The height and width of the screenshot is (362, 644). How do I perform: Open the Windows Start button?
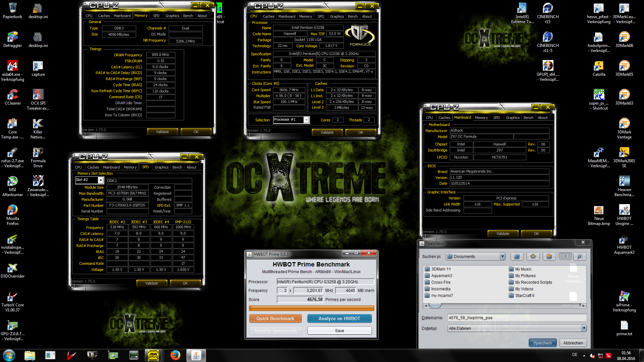pos(9,355)
